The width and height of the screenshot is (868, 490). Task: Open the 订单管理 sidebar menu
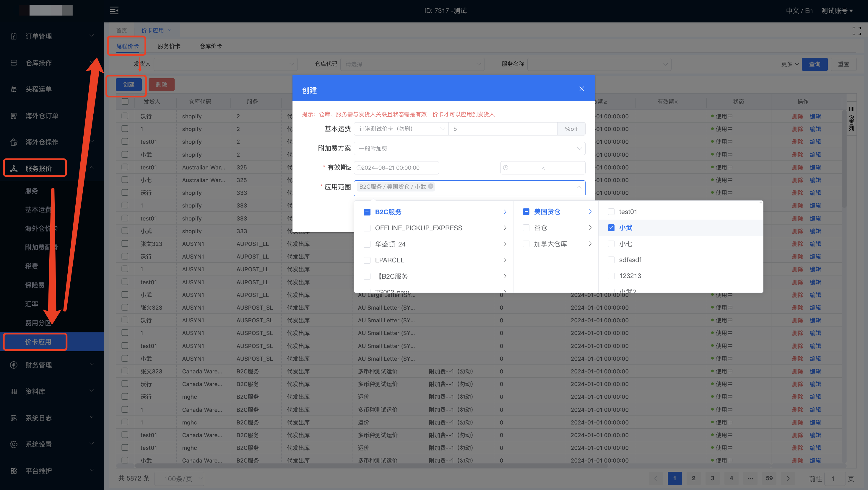click(52, 36)
